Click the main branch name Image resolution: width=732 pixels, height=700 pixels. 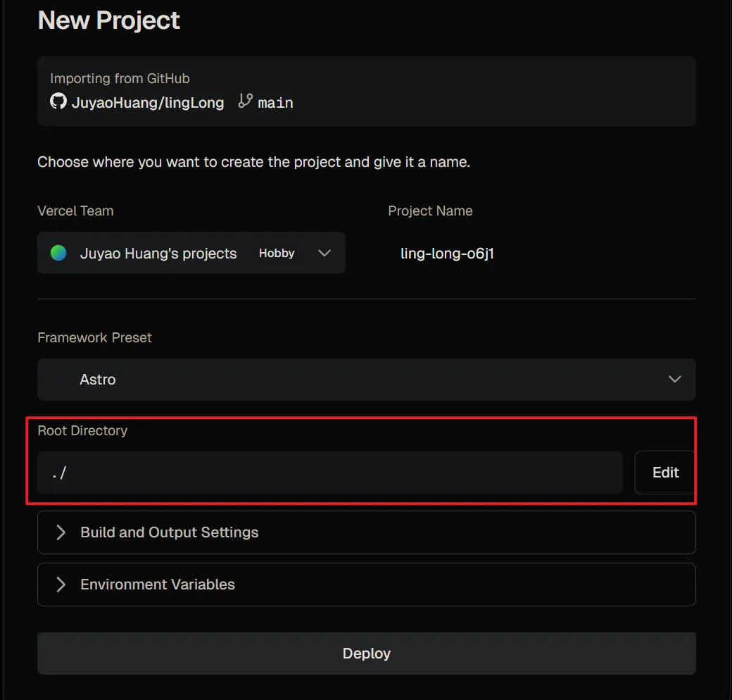point(275,103)
